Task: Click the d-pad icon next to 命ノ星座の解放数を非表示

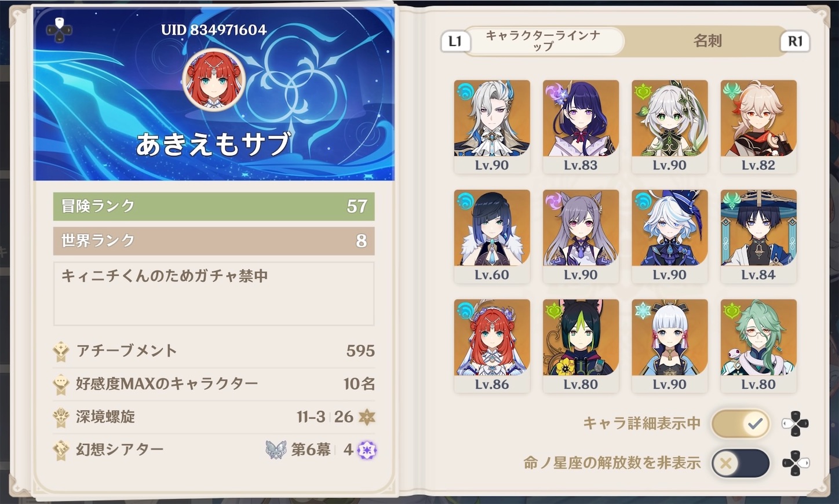Action: 796,463
